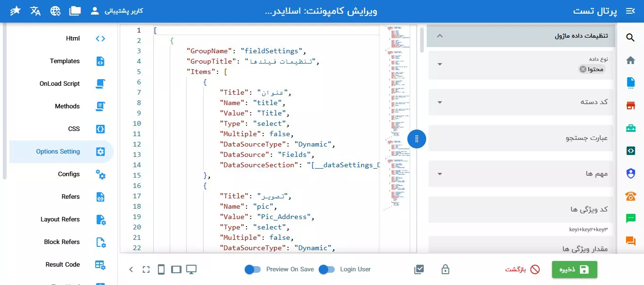Click the orange telephone icon in sidebar
Viewport: 644px width, 285px height.
[630, 196]
